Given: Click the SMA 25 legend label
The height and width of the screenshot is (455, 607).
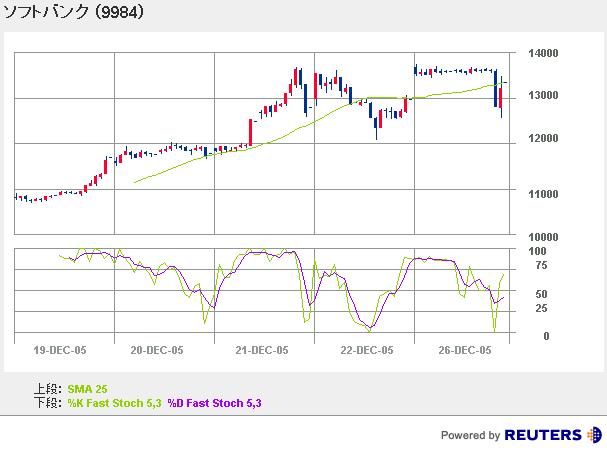Looking at the screenshot, I should pyautogui.click(x=87, y=389).
